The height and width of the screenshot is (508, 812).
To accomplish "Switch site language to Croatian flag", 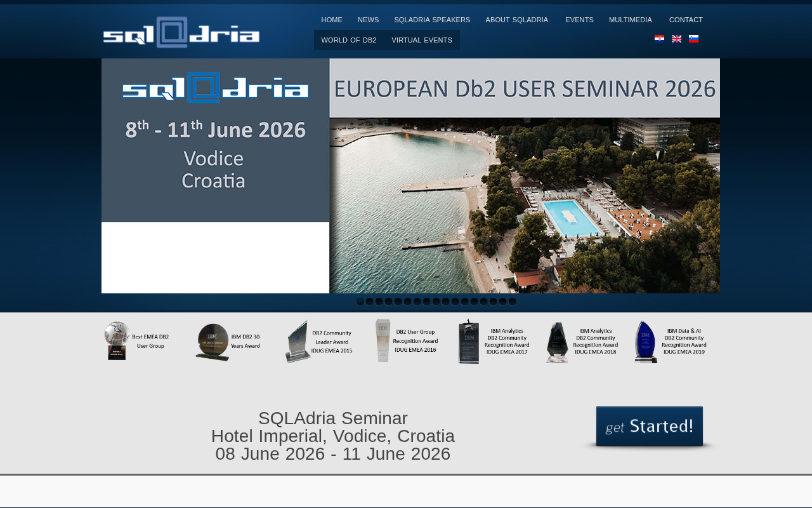I will click(659, 39).
